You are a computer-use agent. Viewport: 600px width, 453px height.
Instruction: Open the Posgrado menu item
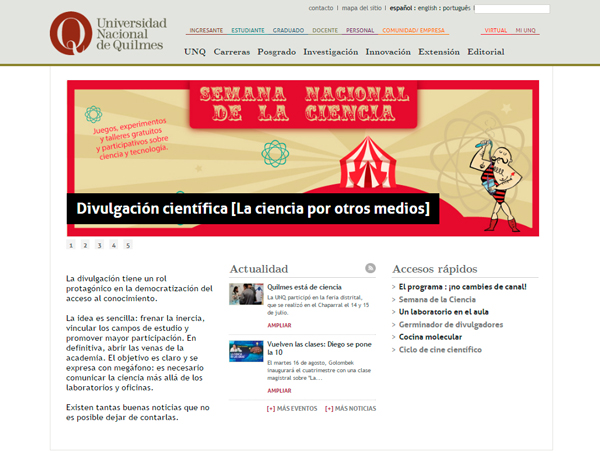pos(276,52)
